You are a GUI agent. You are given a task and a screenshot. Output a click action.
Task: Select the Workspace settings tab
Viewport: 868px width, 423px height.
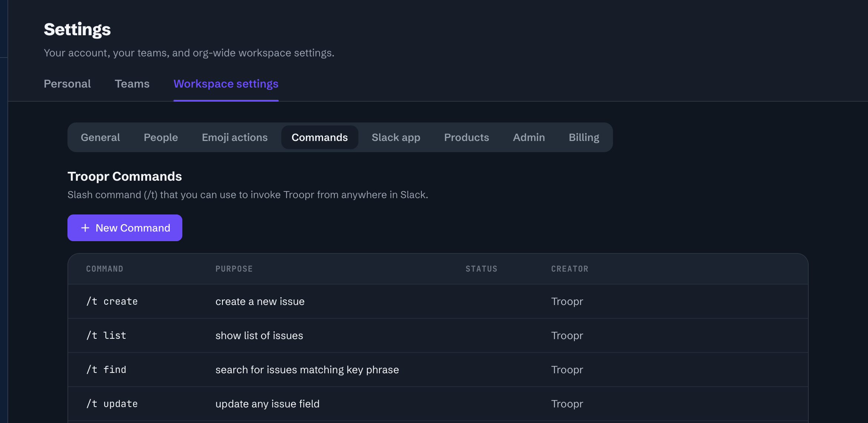[x=226, y=84]
